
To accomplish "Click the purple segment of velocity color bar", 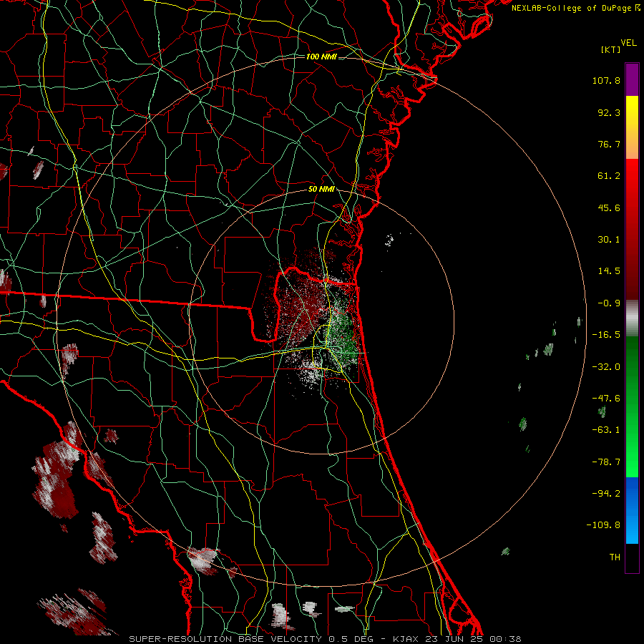I will click(632, 79).
